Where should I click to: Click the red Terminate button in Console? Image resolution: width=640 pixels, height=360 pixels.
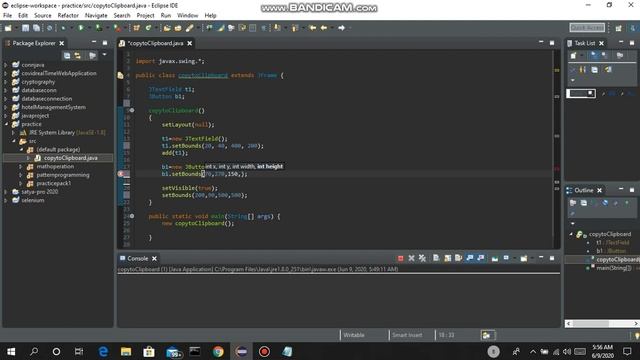coord(400,258)
